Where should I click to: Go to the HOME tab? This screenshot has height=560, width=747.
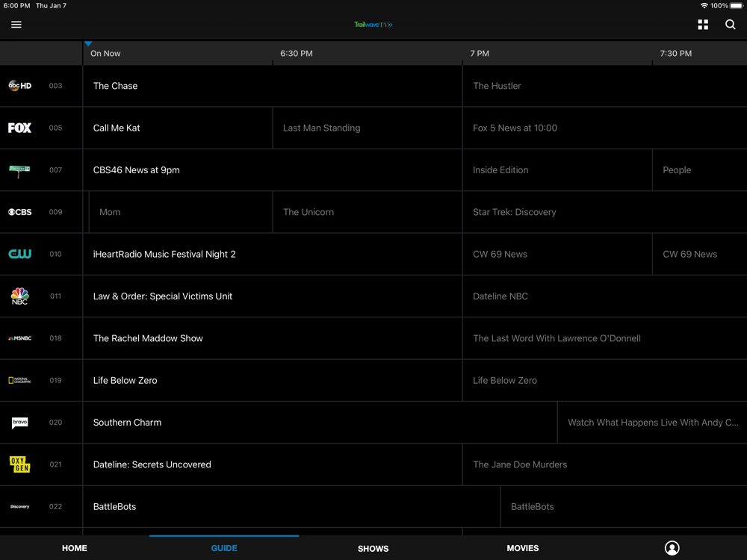[x=75, y=548]
